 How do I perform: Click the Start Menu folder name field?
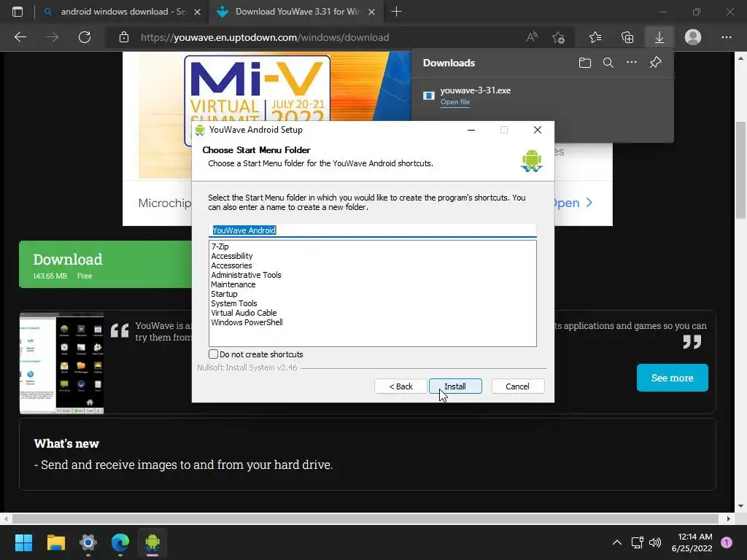click(372, 230)
